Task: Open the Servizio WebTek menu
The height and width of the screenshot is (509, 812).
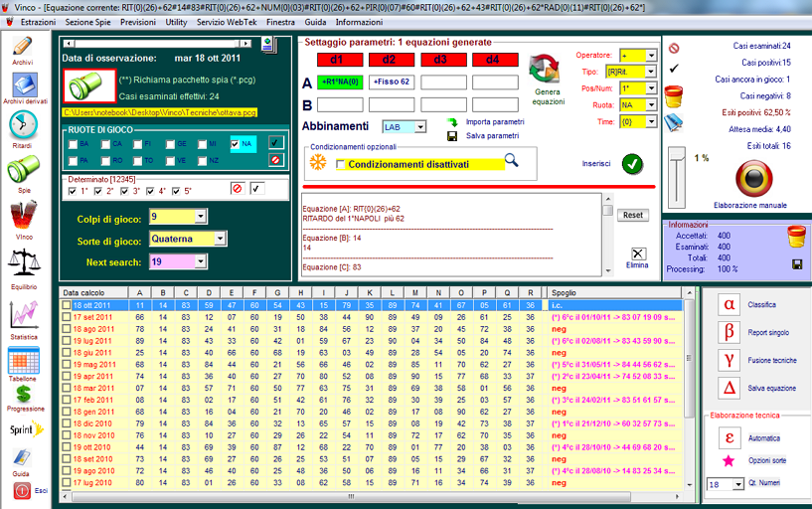Action: click(x=227, y=22)
